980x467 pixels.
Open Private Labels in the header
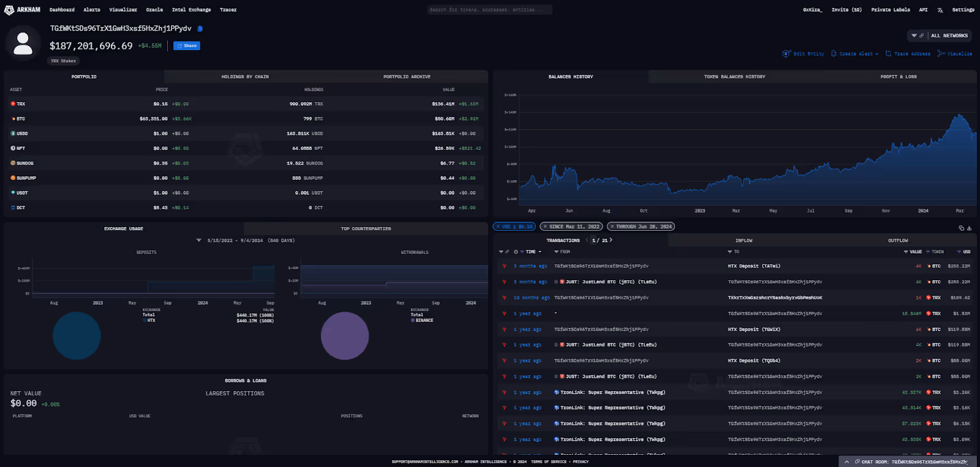tap(891, 10)
